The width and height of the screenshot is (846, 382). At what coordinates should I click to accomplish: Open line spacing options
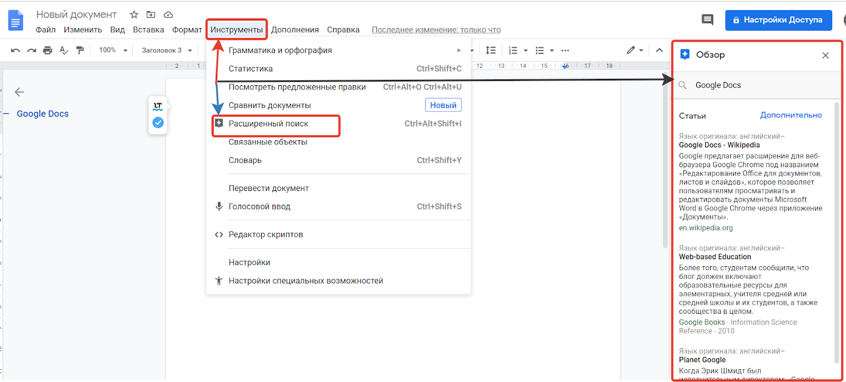490,50
